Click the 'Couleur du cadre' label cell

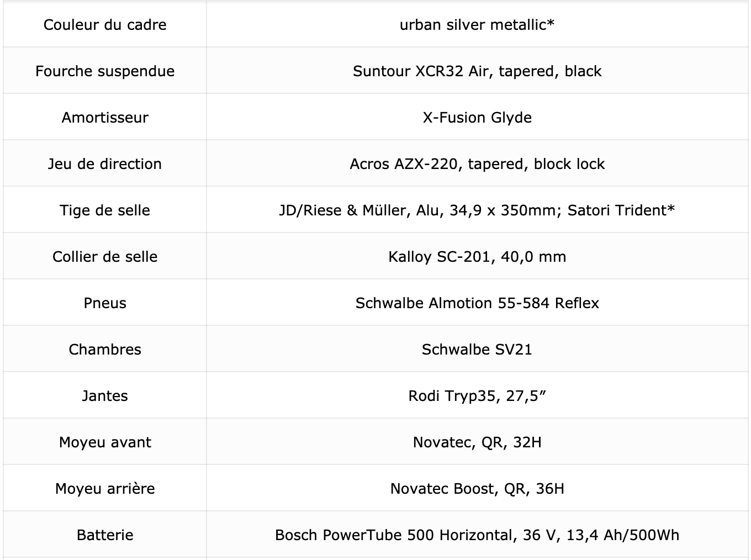coord(105,24)
